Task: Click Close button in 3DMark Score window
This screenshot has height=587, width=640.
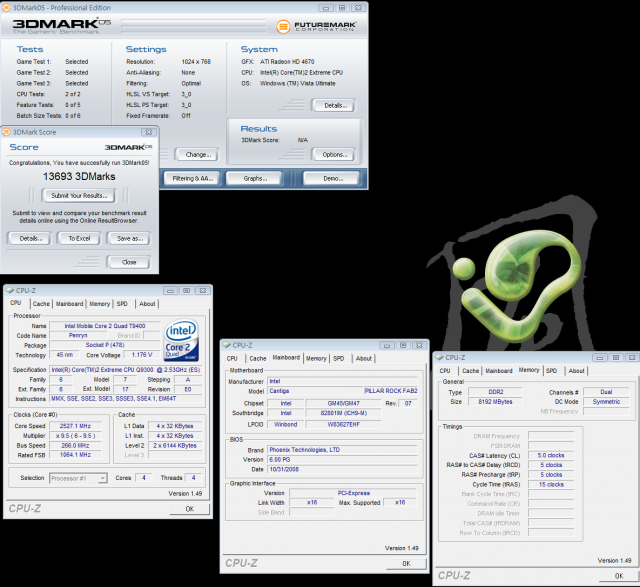Action: click(129, 262)
